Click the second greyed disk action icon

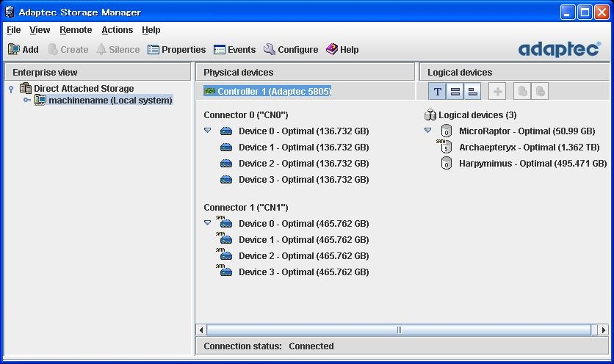540,92
